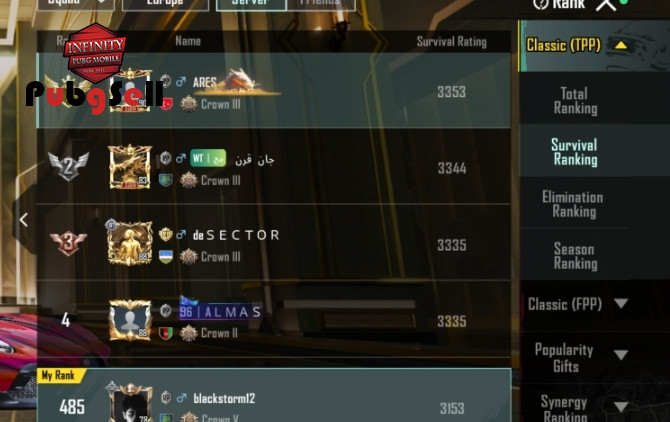Image resolution: width=670 pixels, height=422 pixels.
Task: Collapse the Classic (TPP) section
Action: (621, 45)
